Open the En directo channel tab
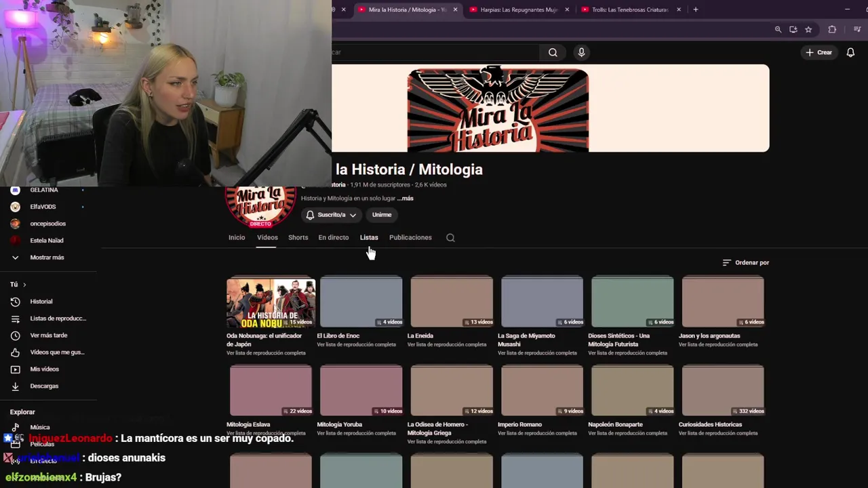The height and width of the screenshot is (488, 868). click(334, 237)
